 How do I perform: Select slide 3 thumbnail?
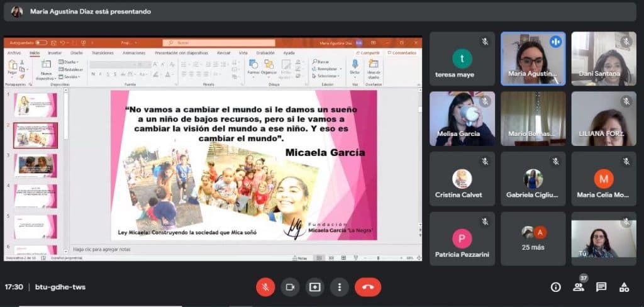tap(35, 165)
